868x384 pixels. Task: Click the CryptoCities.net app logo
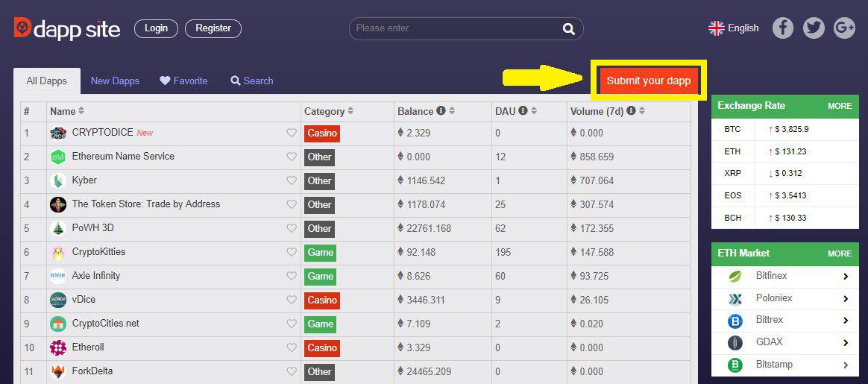tap(58, 324)
